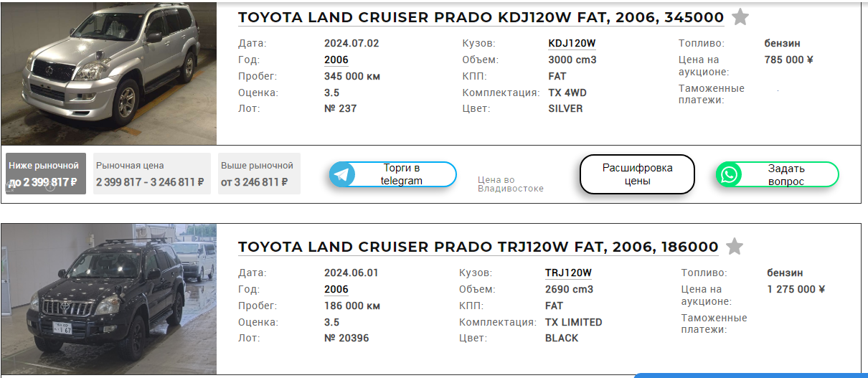
Task: Star the silver KDJ120W Prado listing
Action: tap(740, 17)
